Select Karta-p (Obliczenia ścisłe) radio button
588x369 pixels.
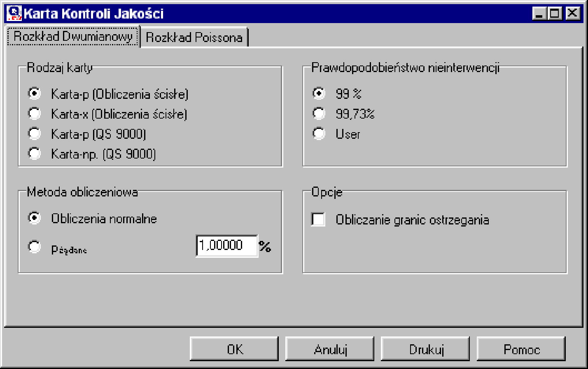click(x=34, y=94)
